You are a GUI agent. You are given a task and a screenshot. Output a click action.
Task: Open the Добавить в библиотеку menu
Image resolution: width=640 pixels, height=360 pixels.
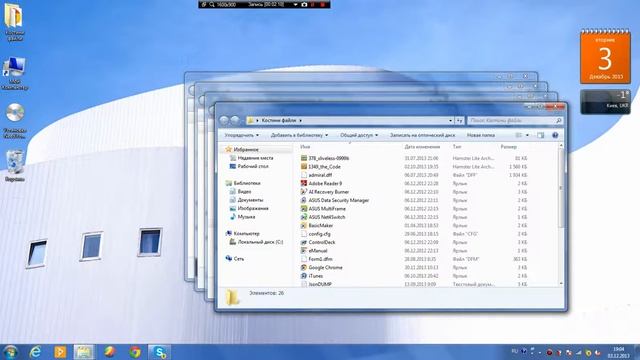click(299, 135)
